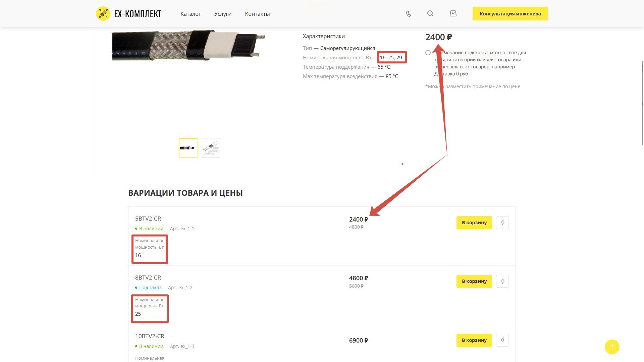Click quick-buy lightning icon for 8BTV2-CR
Image resolution: width=644 pixels, height=362 pixels.
coord(502,281)
